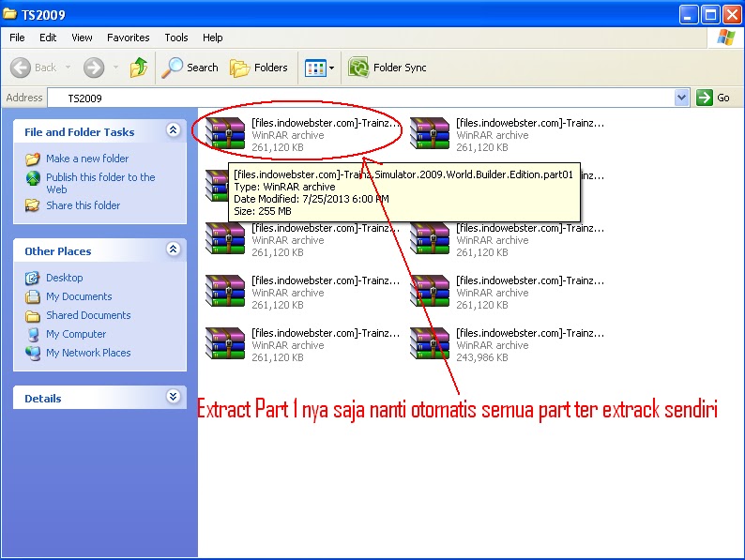Open the Views dropdown button
This screenshot has width=745, height=560.
[319, 68]
